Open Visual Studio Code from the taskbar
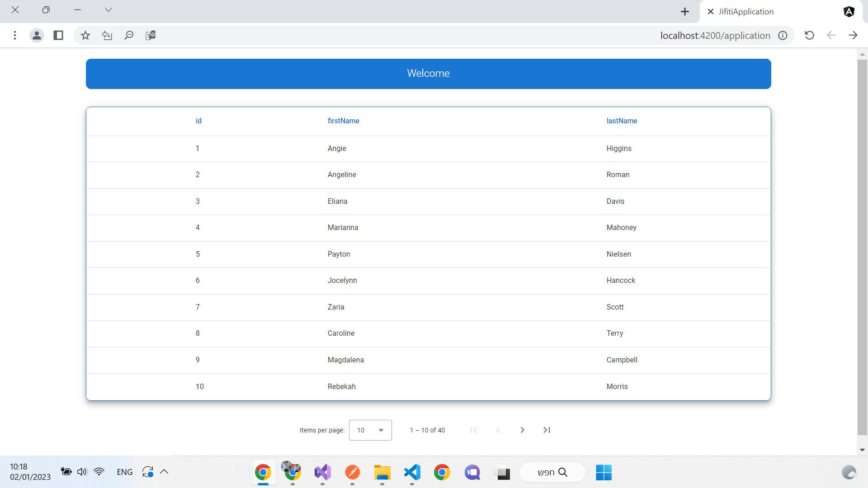This screenshot has height=488, width=868. [412, 472]
